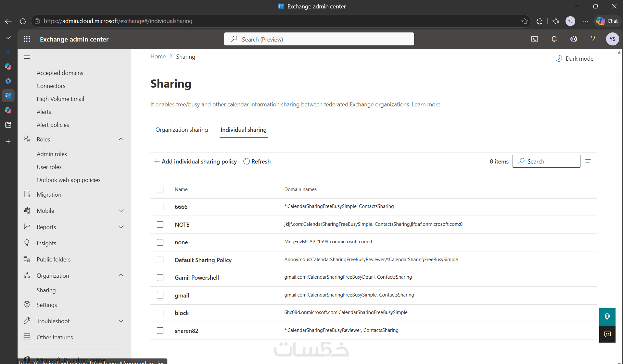Expand browser sidebar chevron at top
623x364 pixels.
(8, 38)
